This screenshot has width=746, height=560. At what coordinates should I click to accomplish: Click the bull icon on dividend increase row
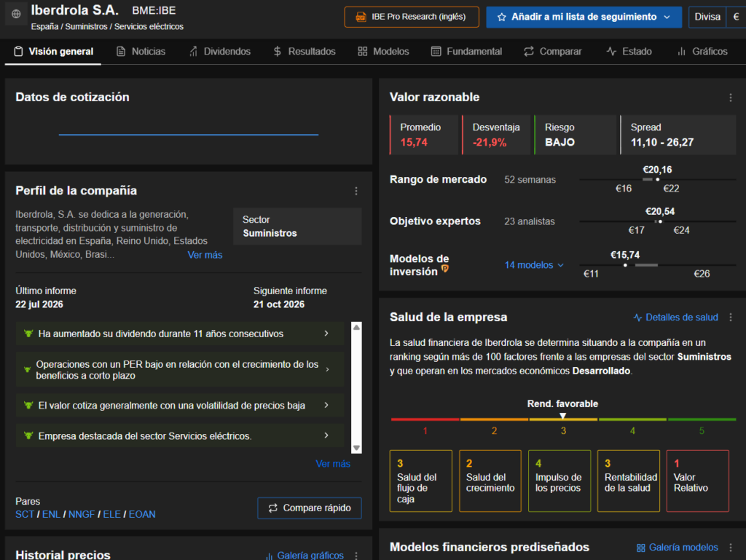(x=28, y=334)
